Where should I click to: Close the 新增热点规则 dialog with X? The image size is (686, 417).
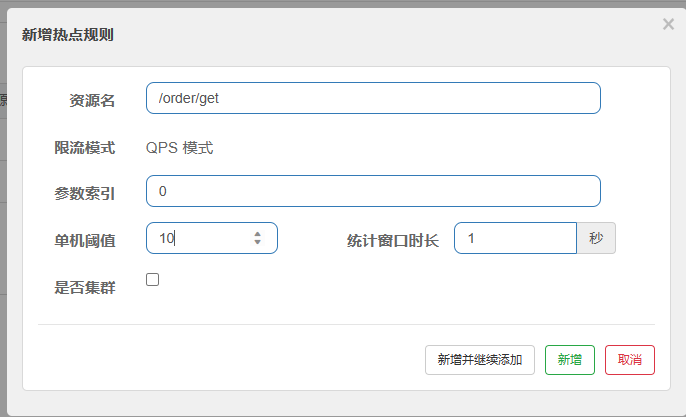pos(668,24)
